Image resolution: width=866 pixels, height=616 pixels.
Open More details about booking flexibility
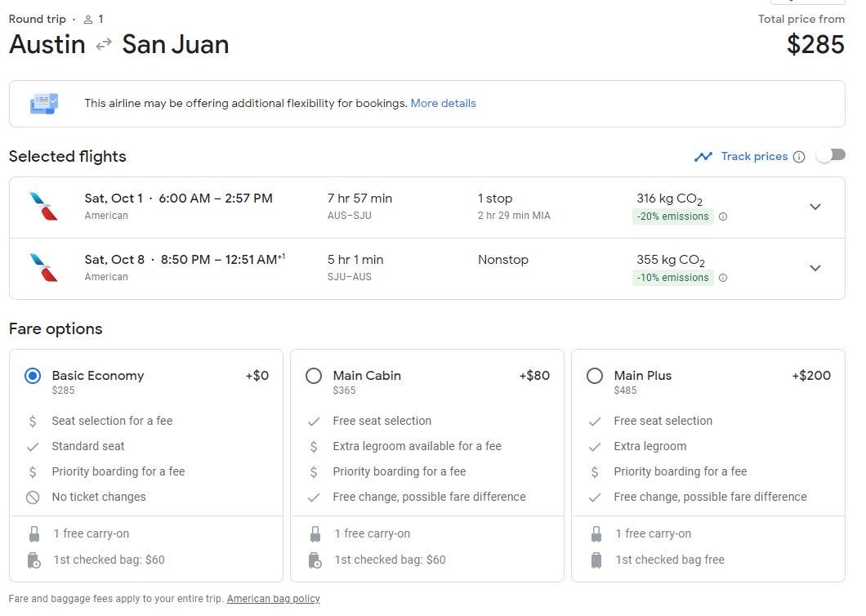[443, 104]
